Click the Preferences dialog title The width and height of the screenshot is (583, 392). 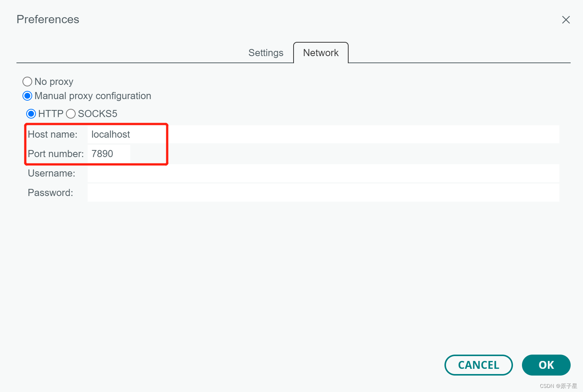pyautogui.click(x=48, y=19)
